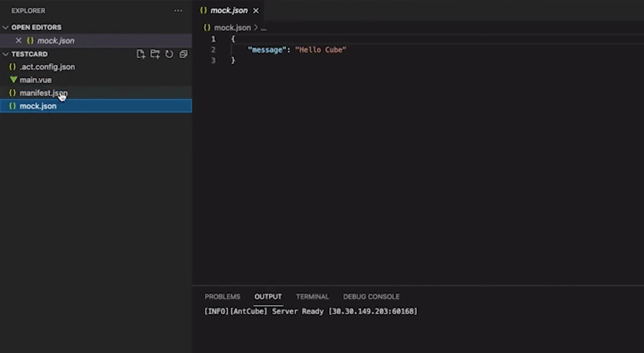Click JSON braces icon beside manifest.json
Screen dimensions: 644x353
(x=12, y=93)
